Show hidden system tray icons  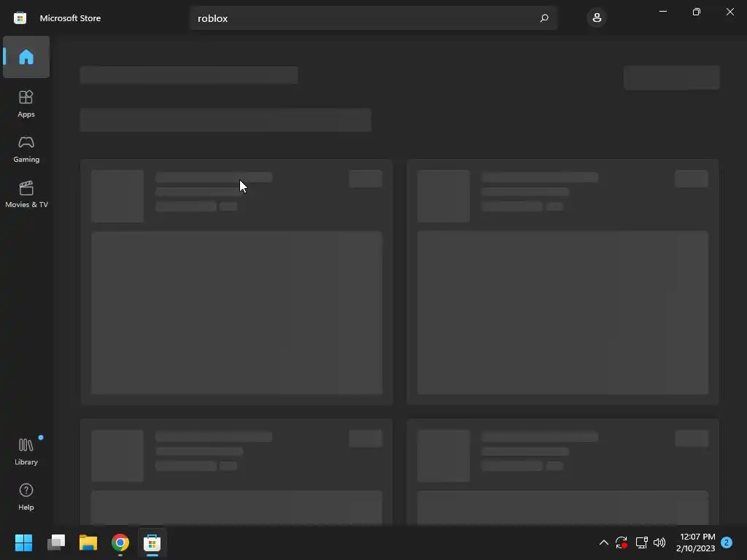[603, 542]
